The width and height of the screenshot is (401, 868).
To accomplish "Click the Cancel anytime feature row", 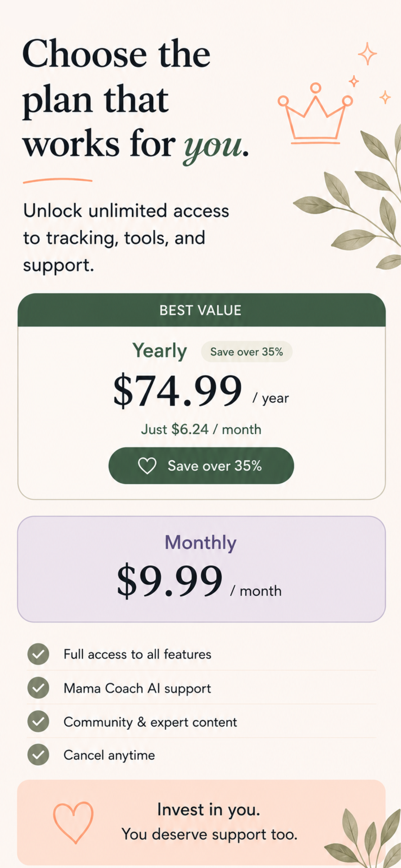I will (x=201, y=755).
